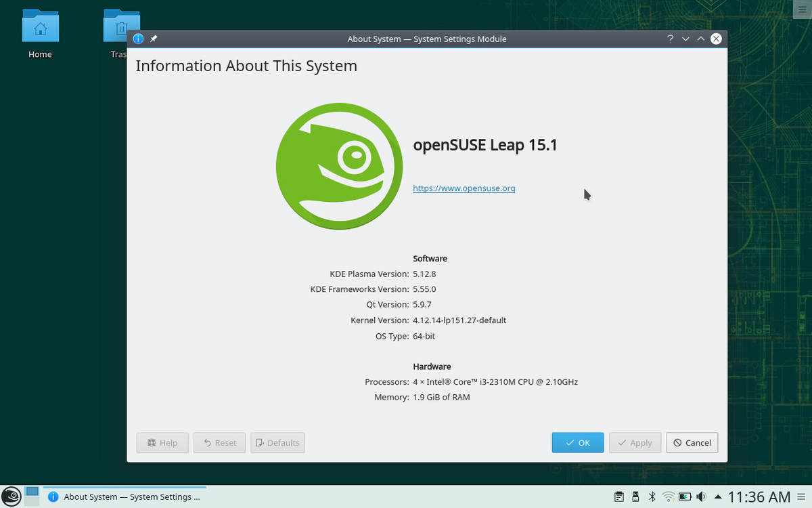Click the OK button

coord(578,443)
